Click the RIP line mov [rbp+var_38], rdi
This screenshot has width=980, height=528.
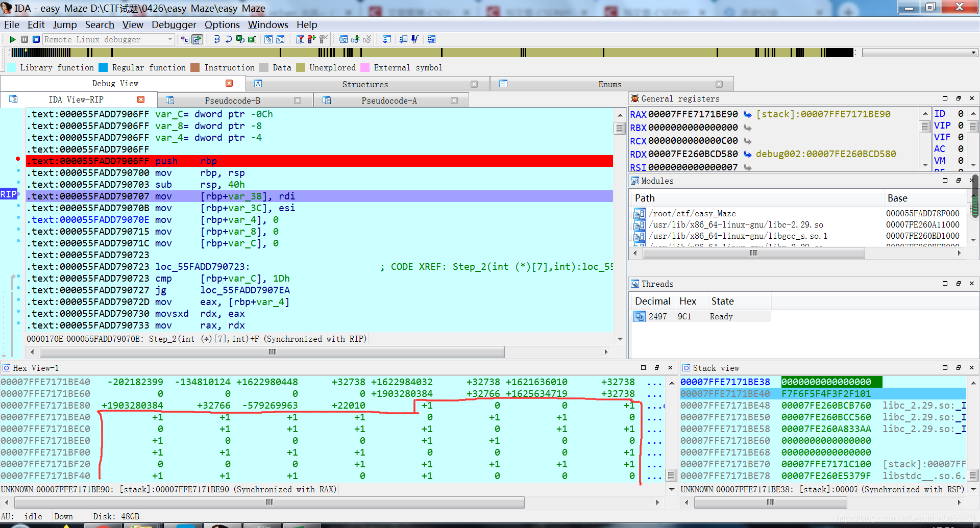coord(320,196)
